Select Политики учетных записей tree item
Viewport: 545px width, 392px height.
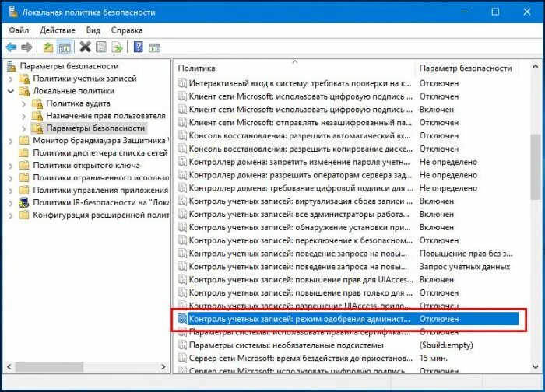85,79
